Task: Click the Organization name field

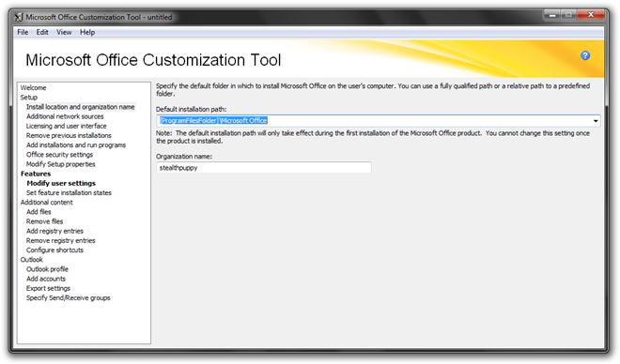Action: (264, 168)
